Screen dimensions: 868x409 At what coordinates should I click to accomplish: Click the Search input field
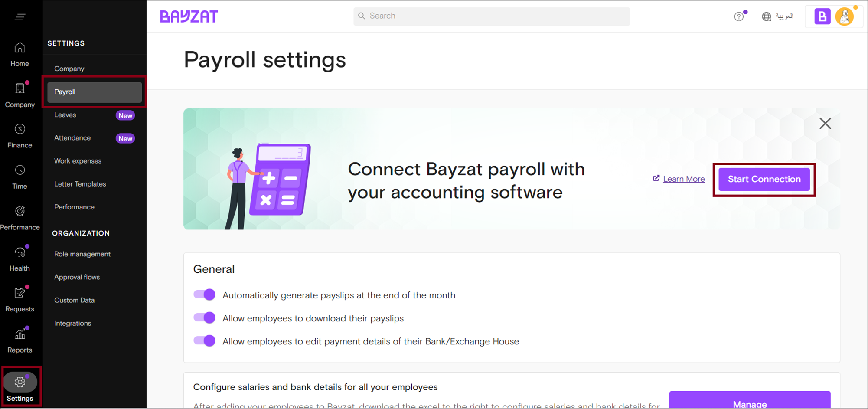(491, 16)
